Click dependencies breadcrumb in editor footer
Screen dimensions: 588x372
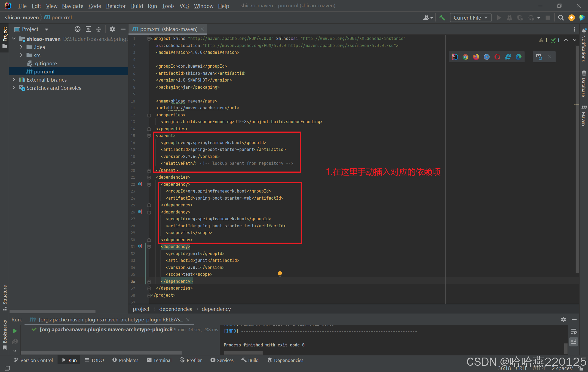pyautogui.click(x=175, y=309)
